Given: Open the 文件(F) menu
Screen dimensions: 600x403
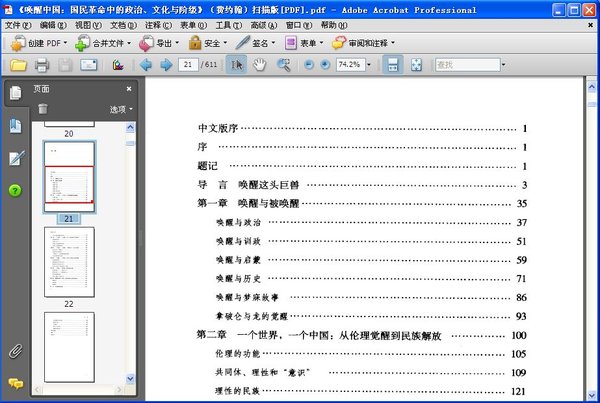Looking at the screenshot, I should tap(18, 23).
